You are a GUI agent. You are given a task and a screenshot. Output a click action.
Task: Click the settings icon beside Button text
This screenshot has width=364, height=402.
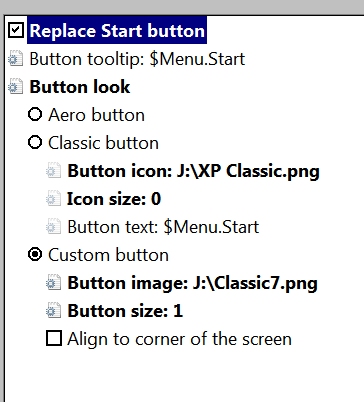pyautogui.click(x=54, y=227)
